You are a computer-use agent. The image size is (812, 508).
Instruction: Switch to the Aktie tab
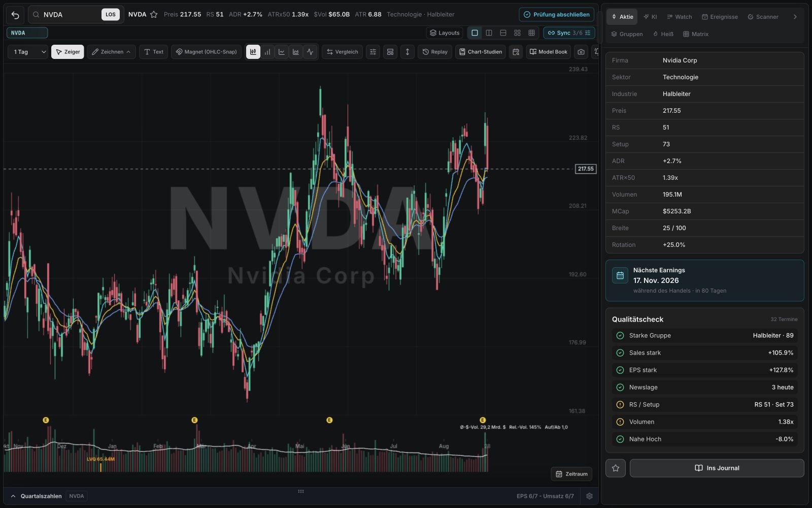[623, 17]
